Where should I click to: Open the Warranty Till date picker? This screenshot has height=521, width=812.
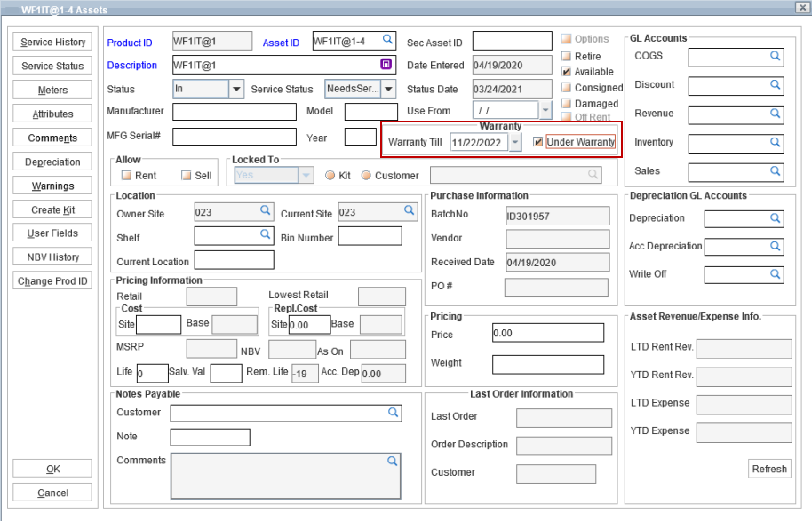point(515,143)
